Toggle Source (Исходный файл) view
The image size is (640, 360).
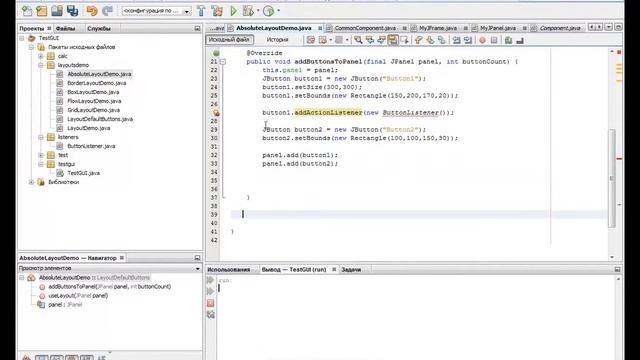[x=229, y=40]
